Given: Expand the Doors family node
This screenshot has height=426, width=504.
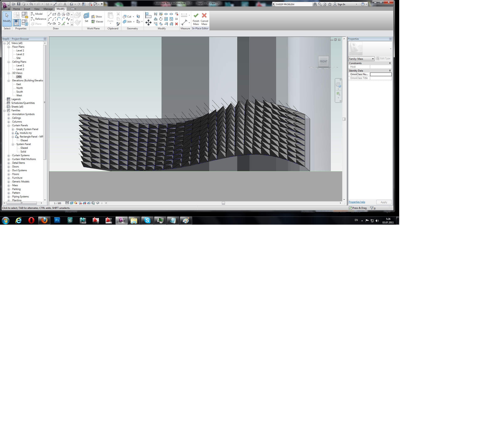Looking at the screenshot, I should [9, 167].
